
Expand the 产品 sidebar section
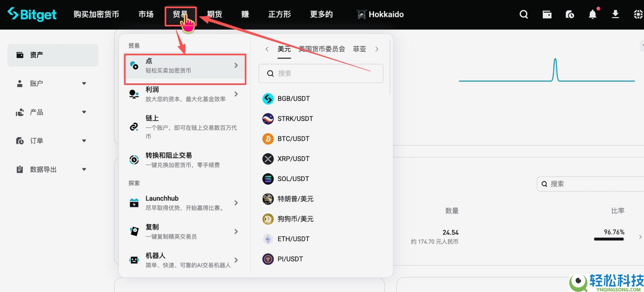click(x=84, y=112)
